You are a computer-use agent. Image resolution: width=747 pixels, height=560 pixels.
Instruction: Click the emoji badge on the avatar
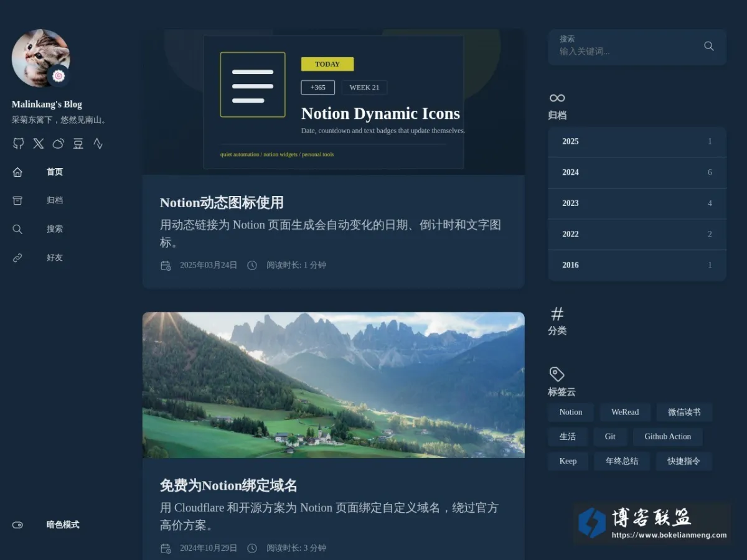coord(59,76)
